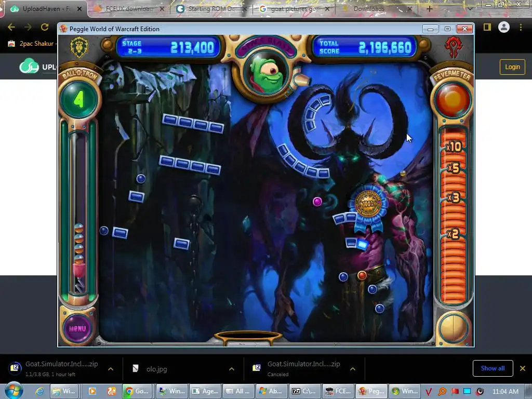Switch to the FCEUX download tab
Viewport: 532px width, 399px height.
click(x=128, y=9)
